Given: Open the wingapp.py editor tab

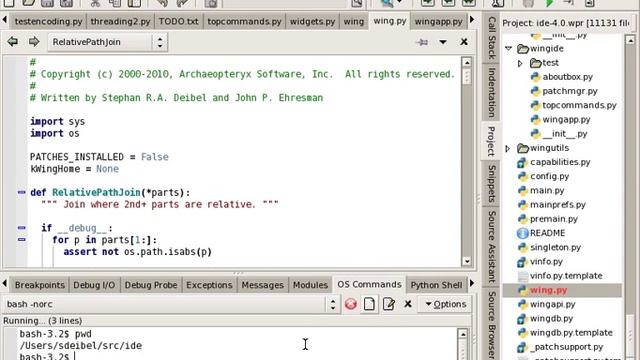Looking at the screenshot, I should 438,21.
